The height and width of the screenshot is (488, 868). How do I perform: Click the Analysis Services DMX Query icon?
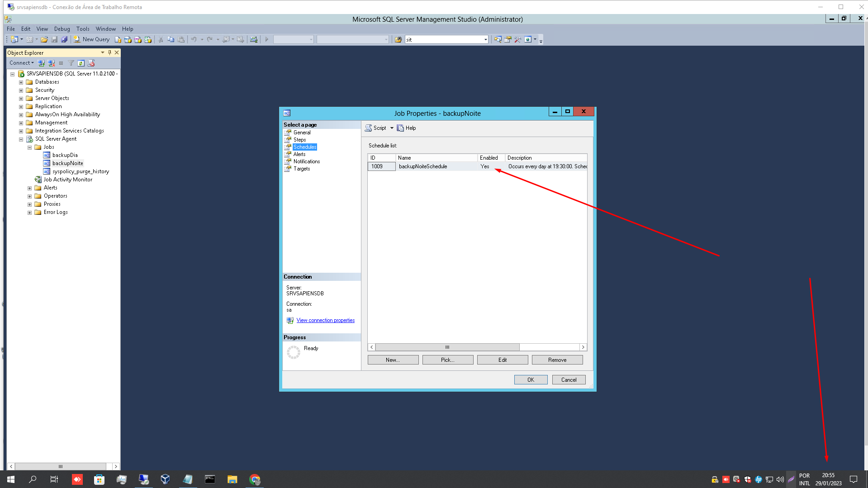[138, 39]
